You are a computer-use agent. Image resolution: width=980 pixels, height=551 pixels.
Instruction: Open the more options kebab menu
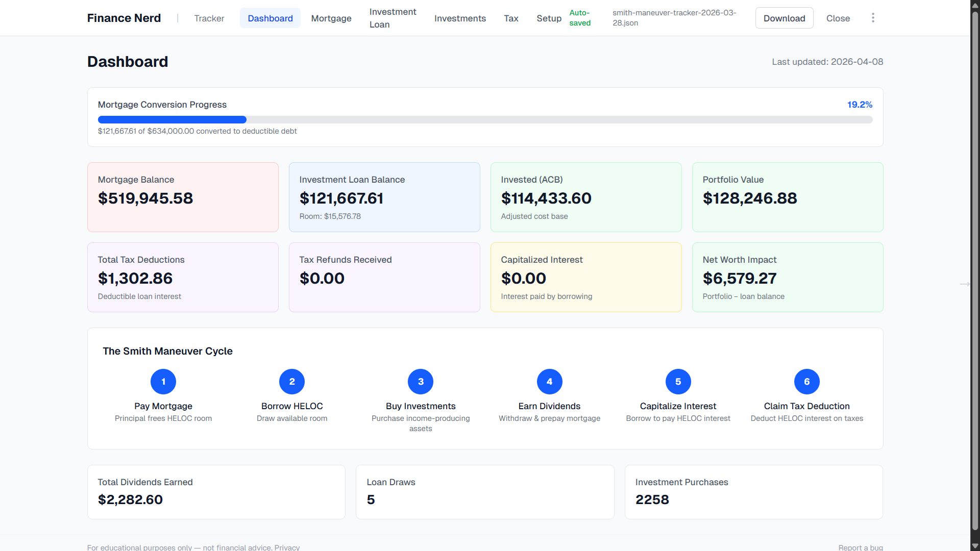(x=873, y=18)
